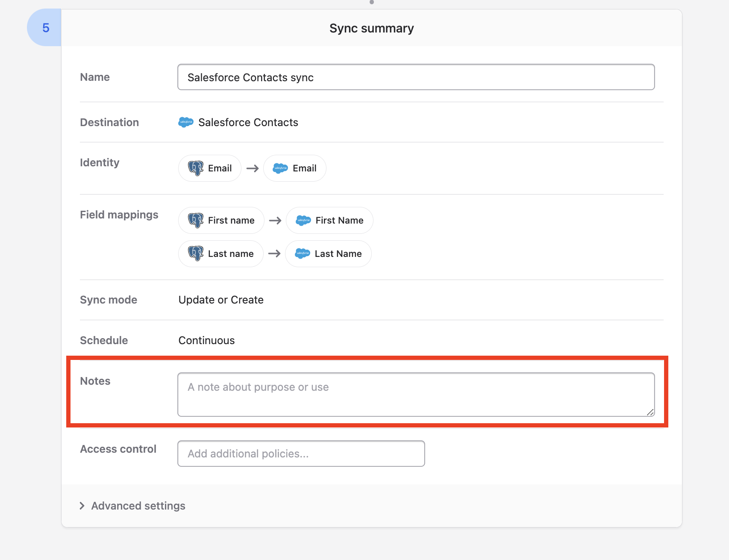The height and width of the screenshot is (560, 729).
Task: Click the 'Access control' label
Action: tap(118, 449)
